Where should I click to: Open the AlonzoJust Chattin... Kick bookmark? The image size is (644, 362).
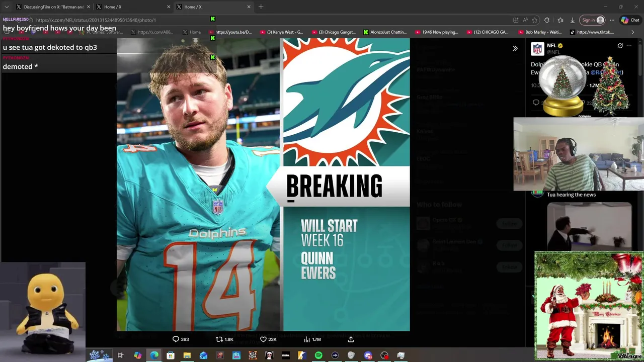click(x=385, y=32)
